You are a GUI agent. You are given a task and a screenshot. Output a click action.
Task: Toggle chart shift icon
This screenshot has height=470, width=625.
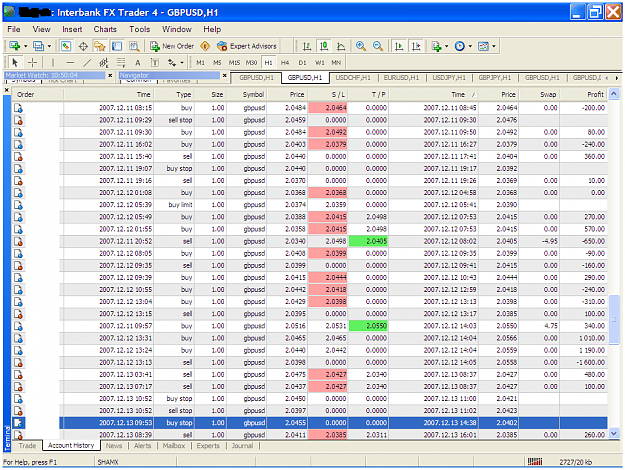(416, 46)
